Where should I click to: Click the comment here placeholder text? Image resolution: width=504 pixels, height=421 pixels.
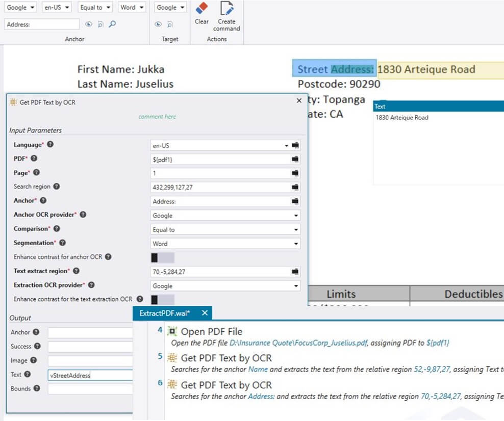click(157, 117)
